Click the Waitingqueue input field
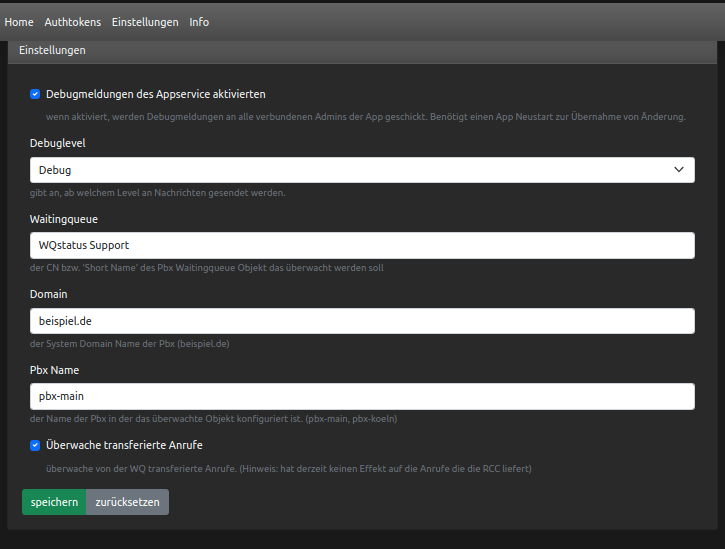The width and height of the screenshot is (725, 549). (x=362, y=246)
